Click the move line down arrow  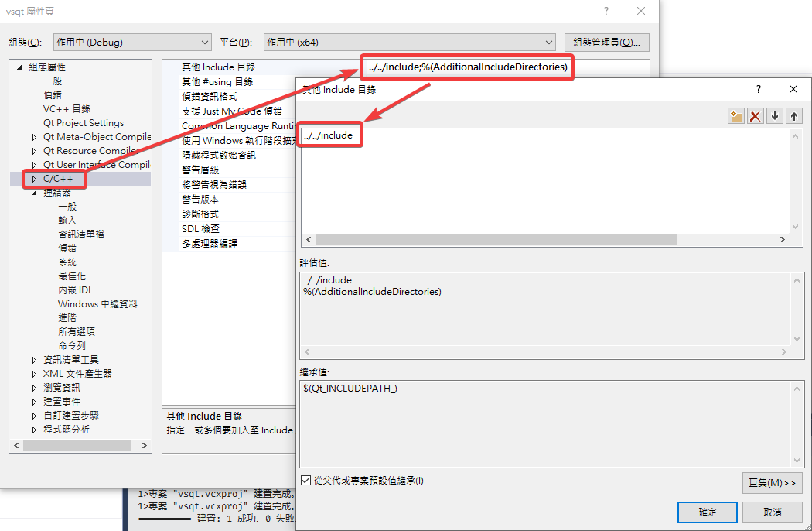click(x=775, y=116)
